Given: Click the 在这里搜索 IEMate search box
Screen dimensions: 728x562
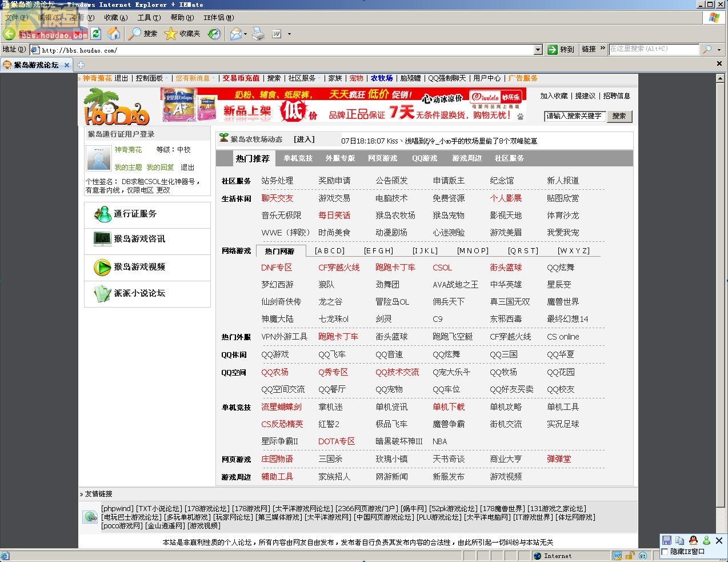Looking at the screenshot, I should click(x=654, y=49).
